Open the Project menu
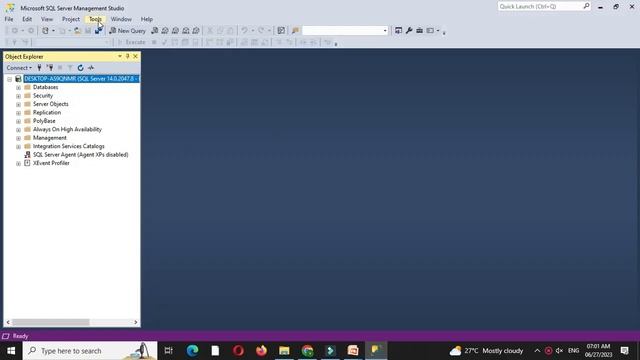Viewport: 640px width, 360px height. tap(71, 19)
